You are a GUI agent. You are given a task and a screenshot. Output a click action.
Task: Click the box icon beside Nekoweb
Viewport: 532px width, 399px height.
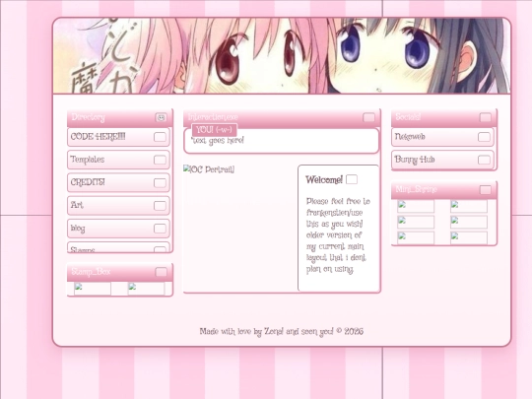(484, 137)
